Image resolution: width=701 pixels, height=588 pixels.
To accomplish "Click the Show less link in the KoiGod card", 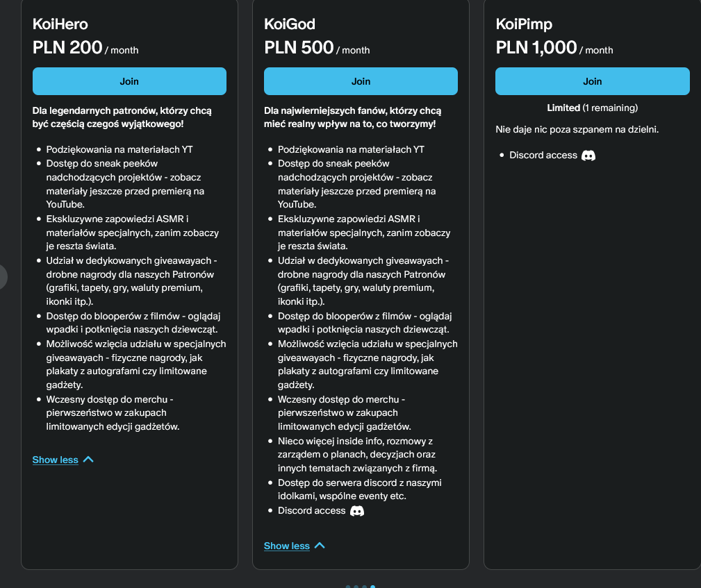I will point(286,546).
